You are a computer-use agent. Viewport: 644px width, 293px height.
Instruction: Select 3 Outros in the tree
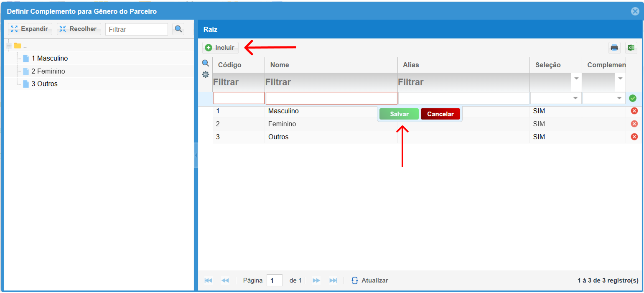point(44,84)
